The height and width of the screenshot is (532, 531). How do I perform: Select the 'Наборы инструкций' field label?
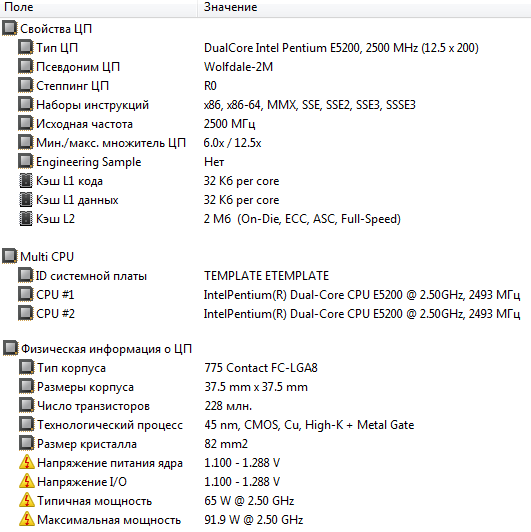pyautogui.click(x=92, y=105)
